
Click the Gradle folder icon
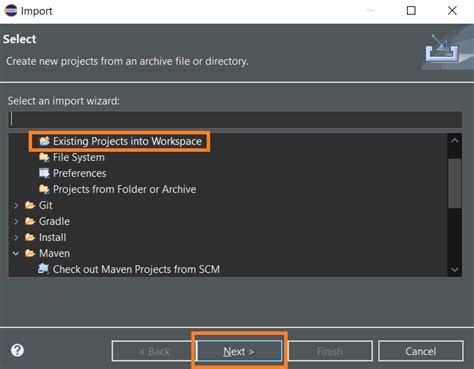tap(30, 221)
